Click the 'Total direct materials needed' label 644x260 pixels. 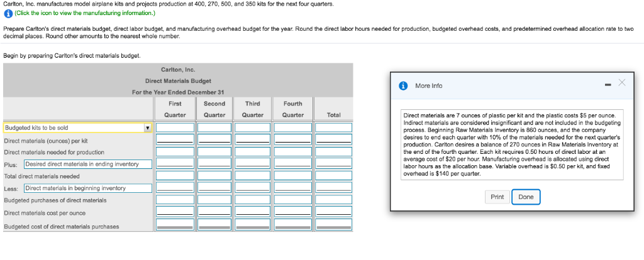click(42, 176)
